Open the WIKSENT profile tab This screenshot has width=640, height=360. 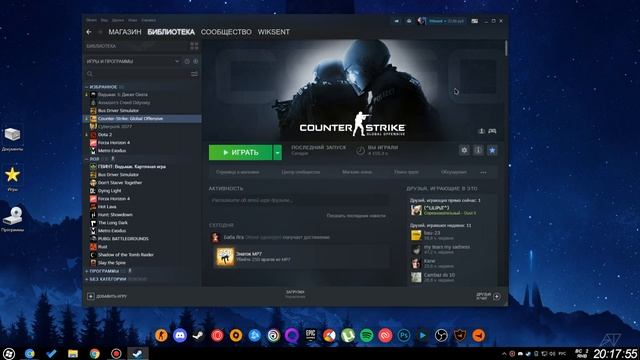coord(273,32)
